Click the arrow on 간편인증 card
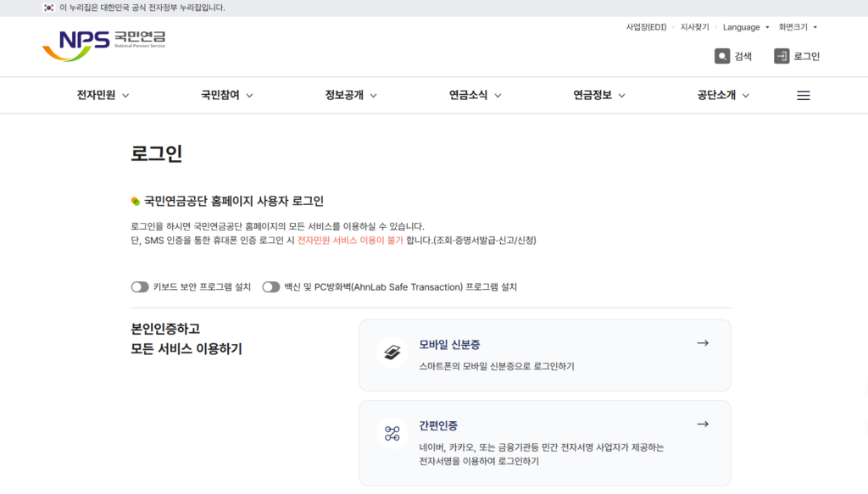This screenshot has width=868, height=494. (702, 424)
